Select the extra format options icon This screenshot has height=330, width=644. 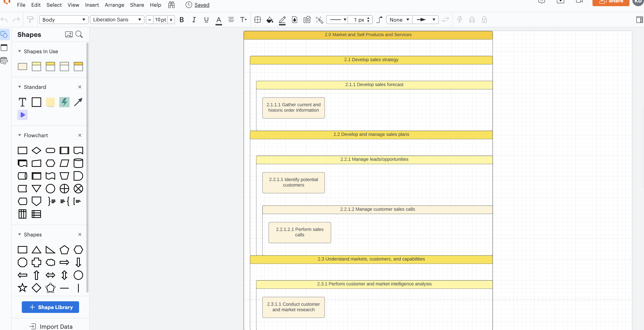pyautogui.click(x=640, y=19)
